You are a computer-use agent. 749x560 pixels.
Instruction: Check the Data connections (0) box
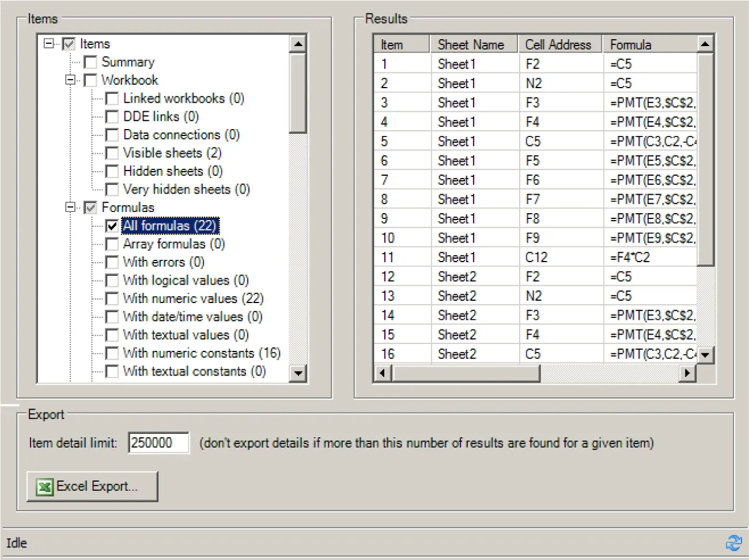pos(112,135)
